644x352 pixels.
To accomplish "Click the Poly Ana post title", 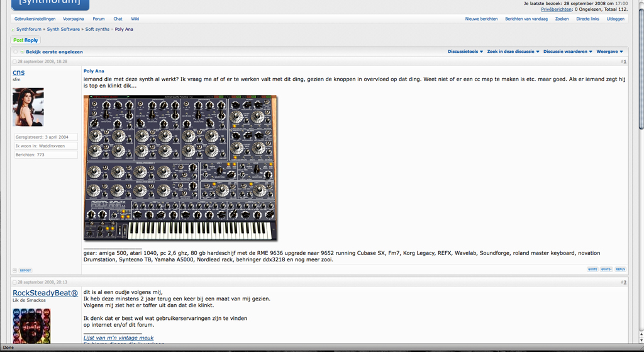I will pyautogui.click(x=94, y=71).
